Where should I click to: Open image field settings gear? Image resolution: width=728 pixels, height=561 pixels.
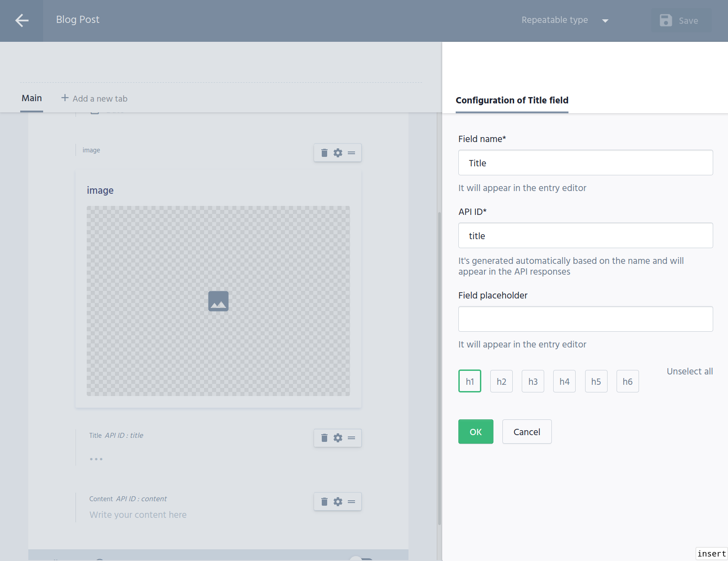click(x=338, y=153)
